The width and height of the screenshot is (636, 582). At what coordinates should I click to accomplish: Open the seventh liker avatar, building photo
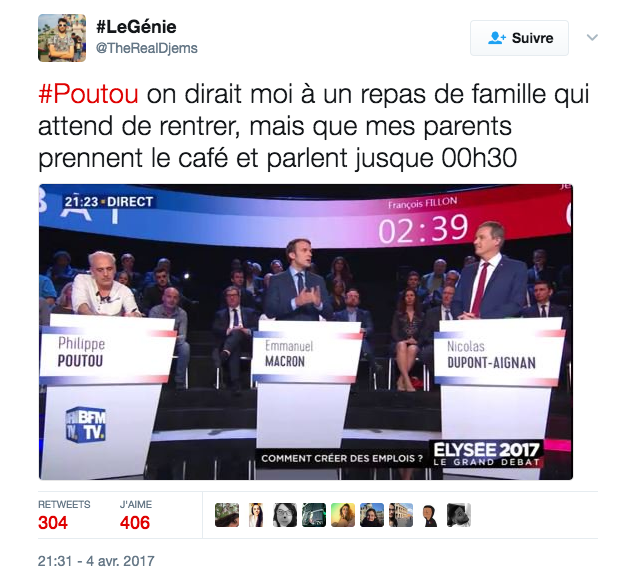pos(401,515)
